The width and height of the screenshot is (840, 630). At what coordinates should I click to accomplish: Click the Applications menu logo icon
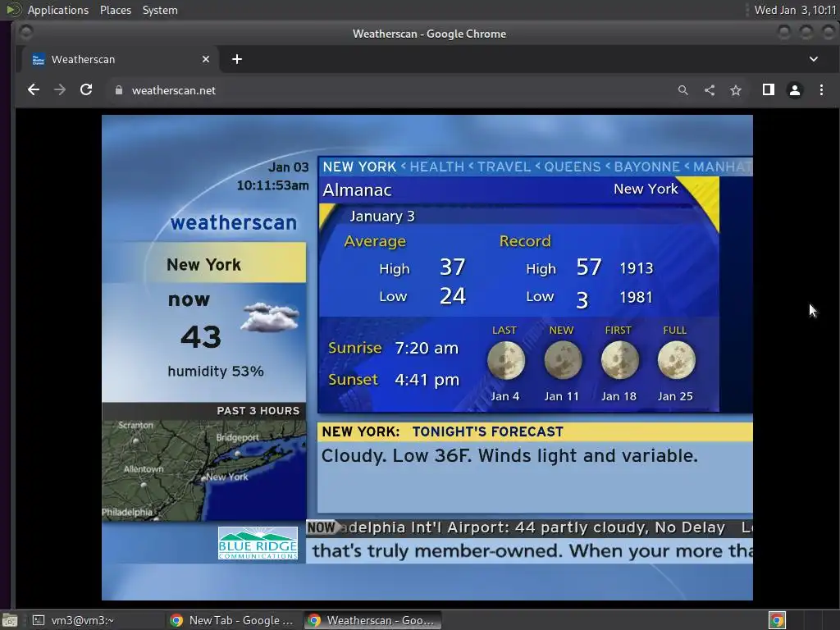point(13,10)
